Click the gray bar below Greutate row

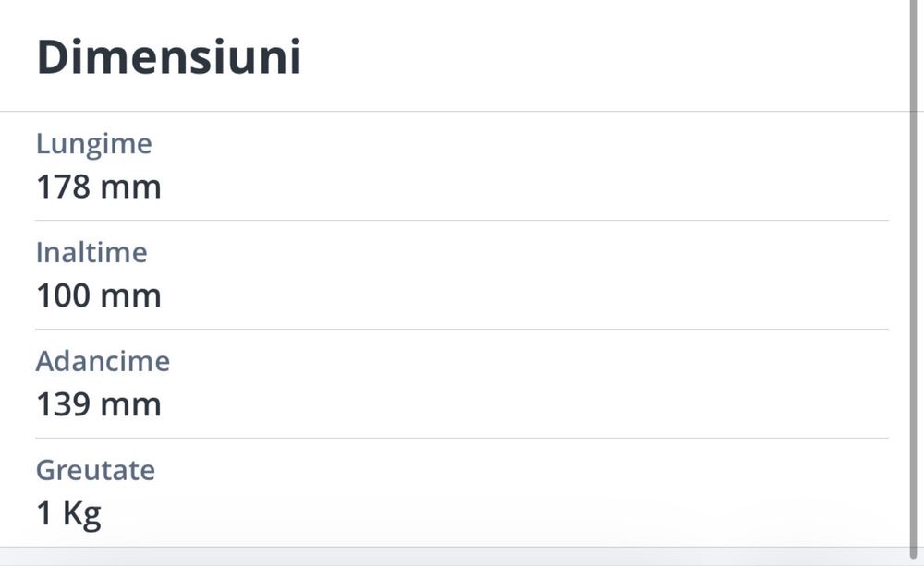[462, 556]
